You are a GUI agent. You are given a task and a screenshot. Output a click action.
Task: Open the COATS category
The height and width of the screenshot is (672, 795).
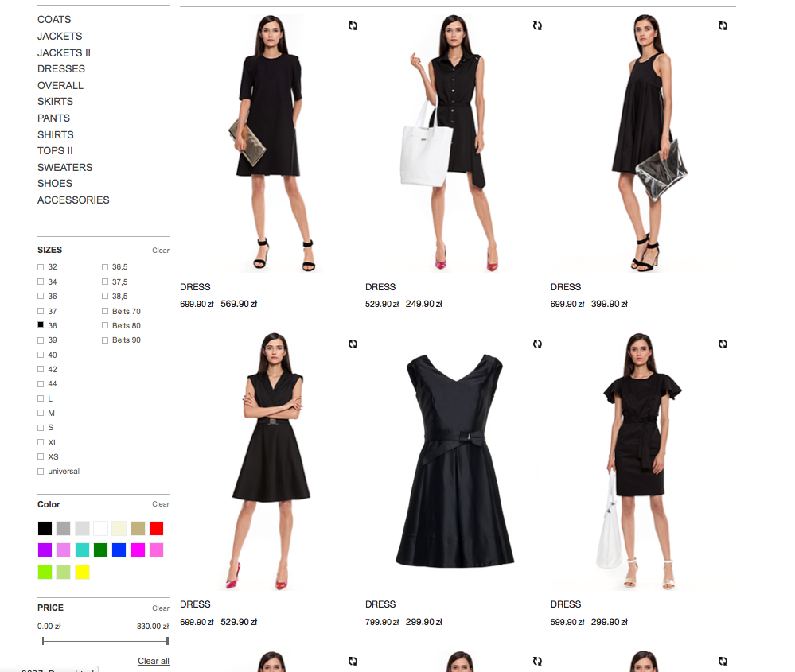tap(54, 20)
